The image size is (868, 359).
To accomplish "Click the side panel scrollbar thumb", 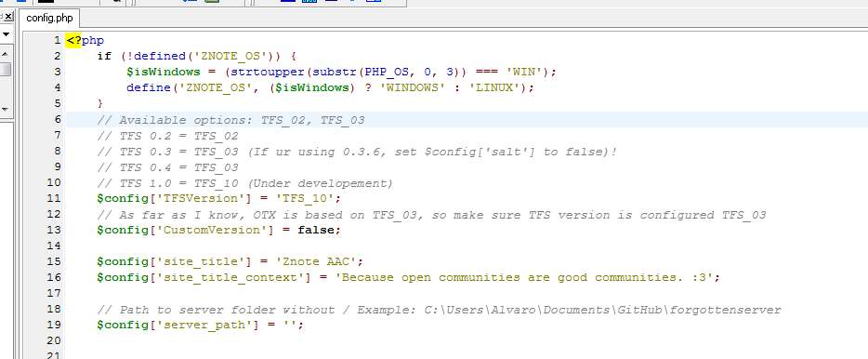I will tap(5, 69).
